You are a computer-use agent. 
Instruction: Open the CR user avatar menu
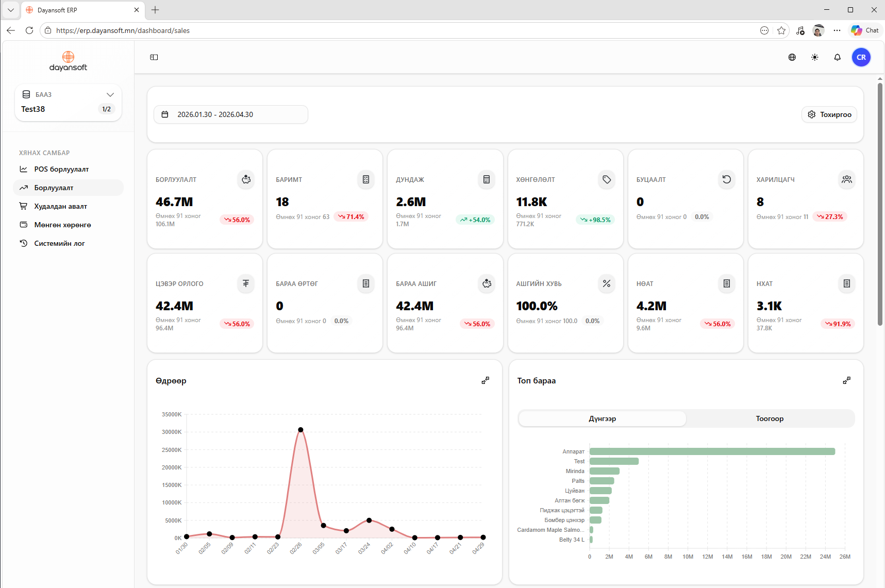(861, 57)
